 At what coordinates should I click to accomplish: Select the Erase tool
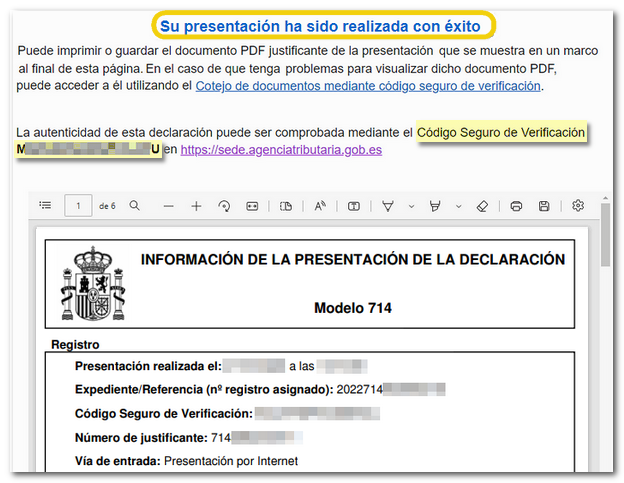482,206
